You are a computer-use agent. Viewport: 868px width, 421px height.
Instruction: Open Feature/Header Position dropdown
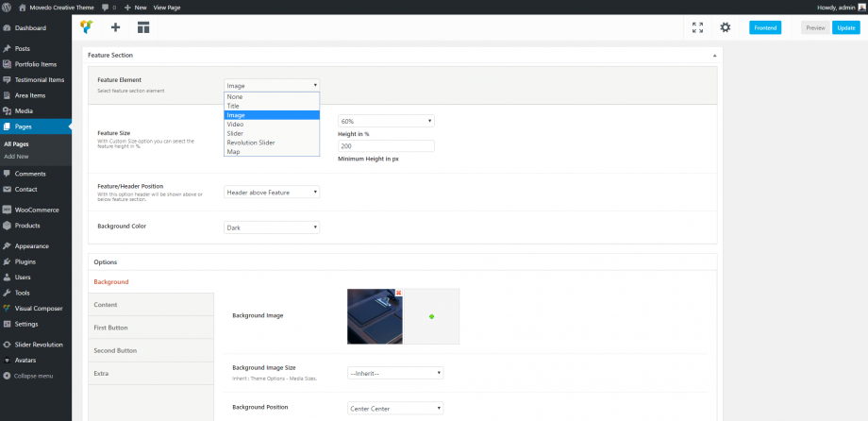pos(272,192)
